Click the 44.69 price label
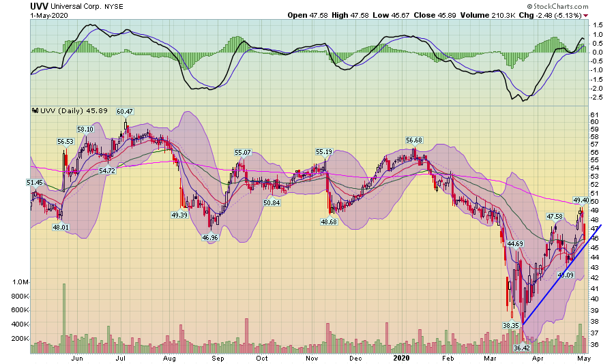The image size is (614, 364). (x=515, y=243)
